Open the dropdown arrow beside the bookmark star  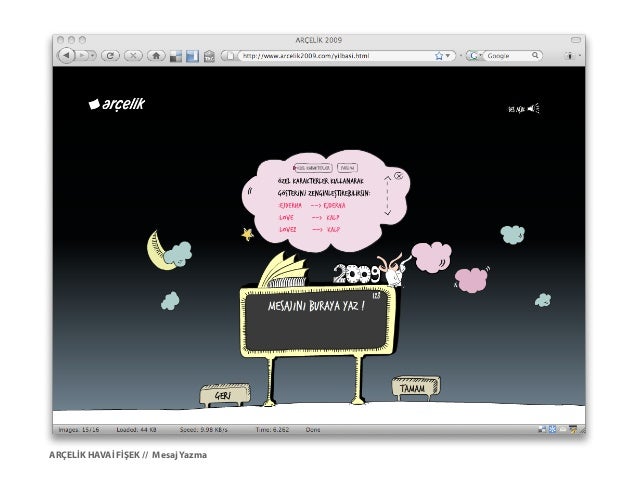pyautogui.click(x=448, y=56)
